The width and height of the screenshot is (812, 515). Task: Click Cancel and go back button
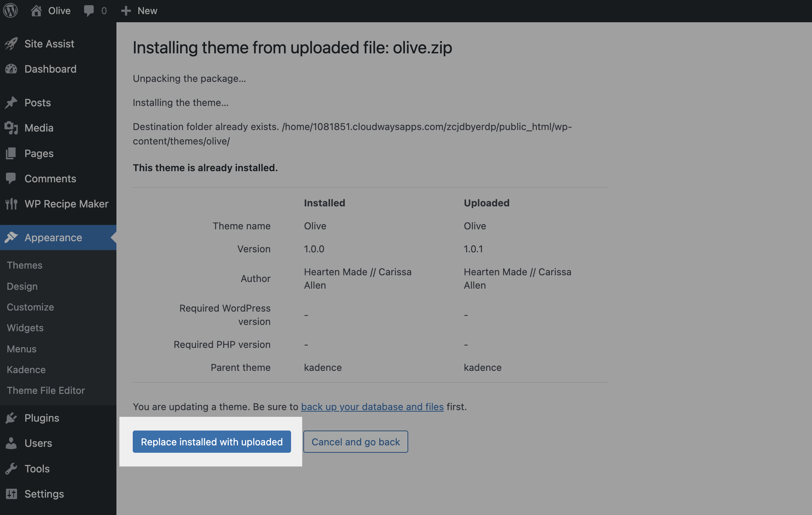(x=356, y=442)
